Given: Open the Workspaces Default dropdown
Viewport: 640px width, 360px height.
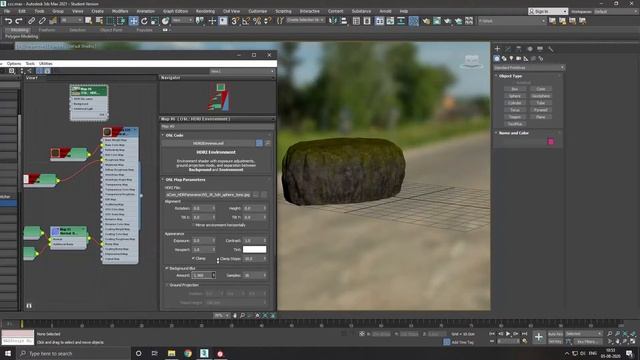Looking at the screenshot, I should 616,11.
